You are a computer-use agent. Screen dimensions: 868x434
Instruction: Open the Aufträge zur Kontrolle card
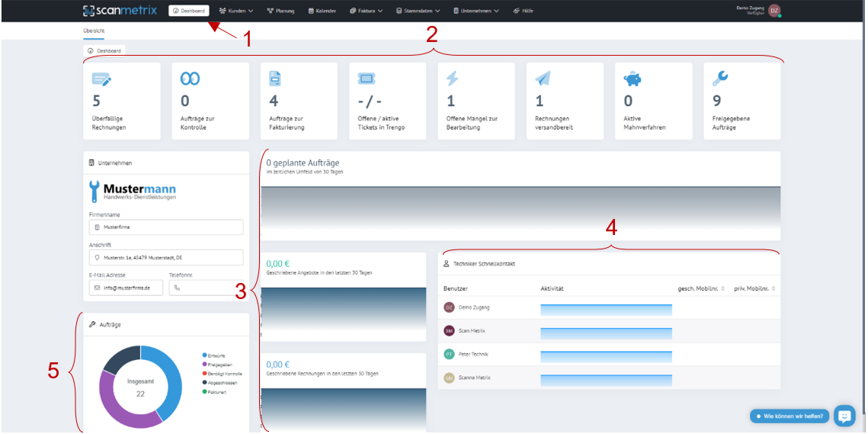[x=210, y=101]
